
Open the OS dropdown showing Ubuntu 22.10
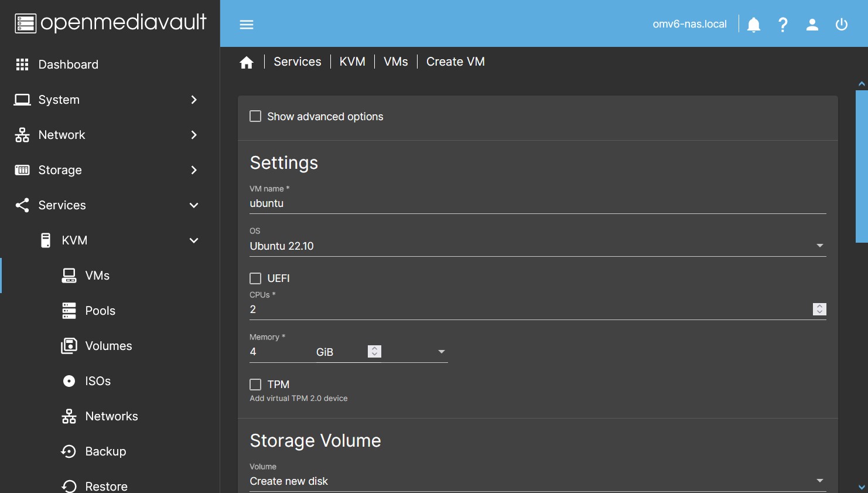(x=537, y=246)
